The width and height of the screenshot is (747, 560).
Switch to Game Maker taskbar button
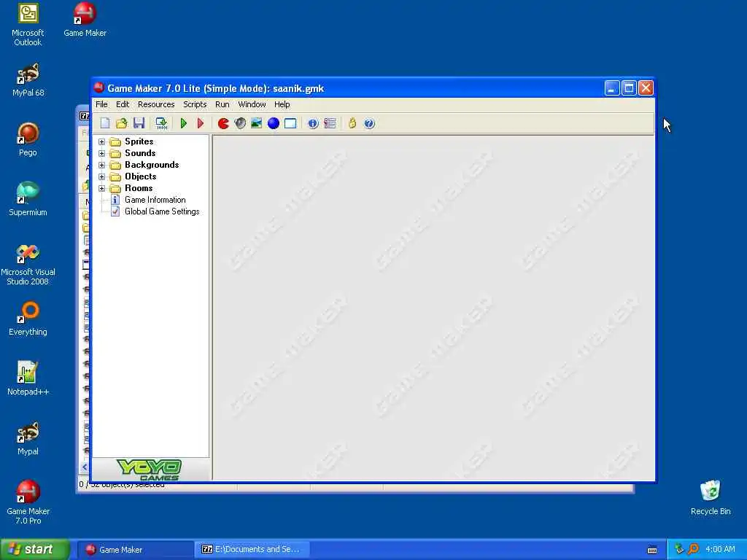point(136,550)
